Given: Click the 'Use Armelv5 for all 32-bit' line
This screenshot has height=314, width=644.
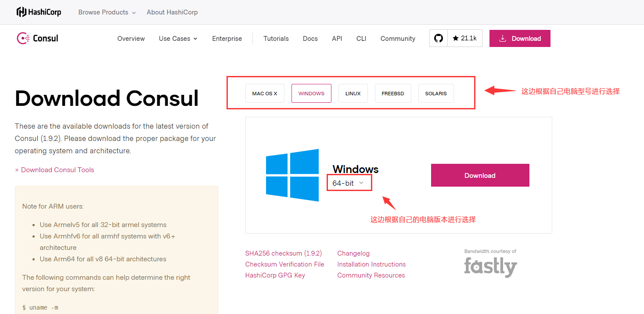Looking at the screenshot, I should 103,225.
